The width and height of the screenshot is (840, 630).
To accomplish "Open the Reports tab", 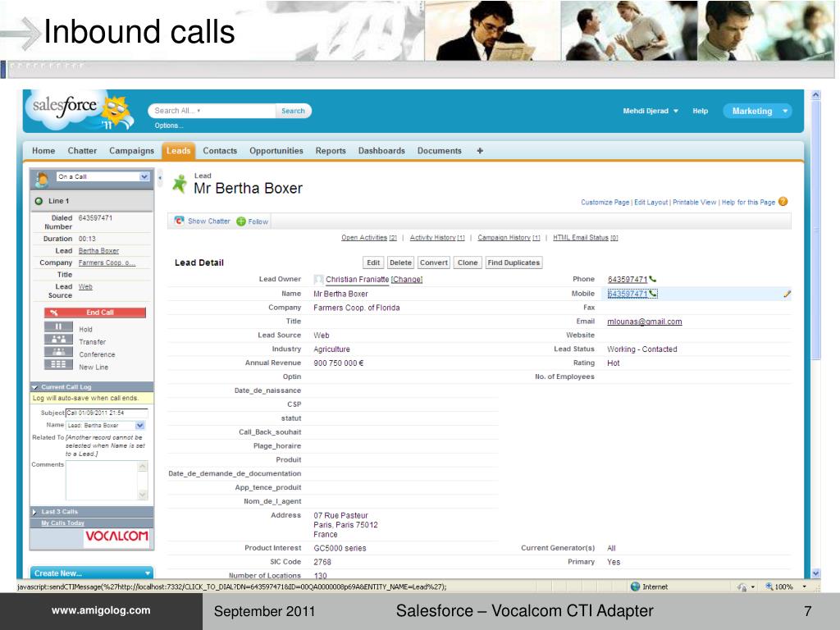I will (x=331, y=151).
